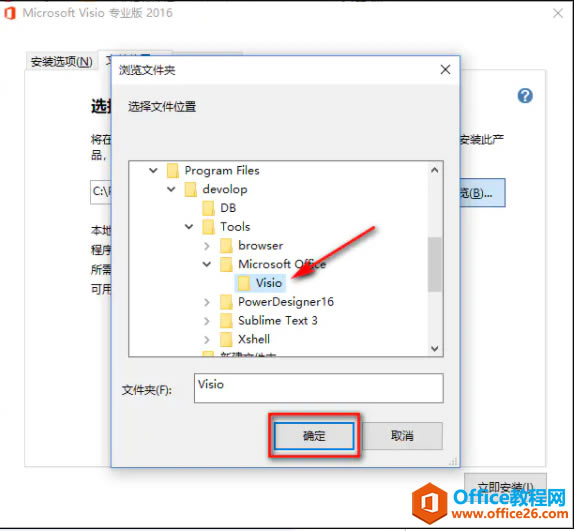Collapse the Program Files tree node
The height and width of the screenshot is (531, 575).
point(153,171)
